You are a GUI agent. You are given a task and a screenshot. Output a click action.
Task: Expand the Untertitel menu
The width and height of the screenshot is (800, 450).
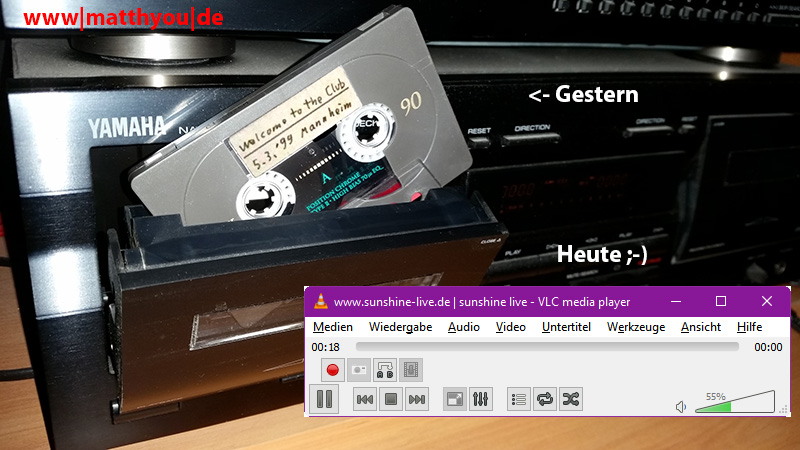[x=566, y=327]
